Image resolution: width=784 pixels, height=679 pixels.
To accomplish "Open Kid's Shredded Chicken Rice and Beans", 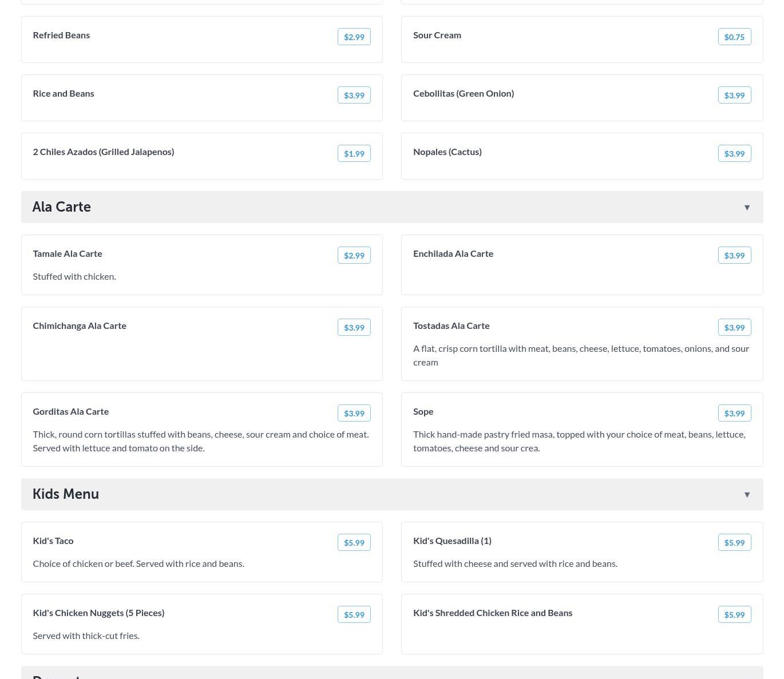I will pos(493,613).
